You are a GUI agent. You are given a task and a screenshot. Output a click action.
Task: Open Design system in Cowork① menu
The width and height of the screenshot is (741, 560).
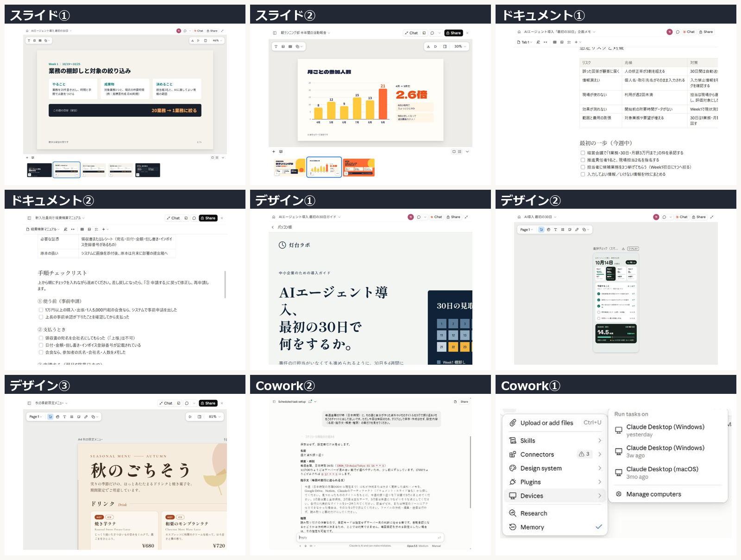tap(555, 468)
